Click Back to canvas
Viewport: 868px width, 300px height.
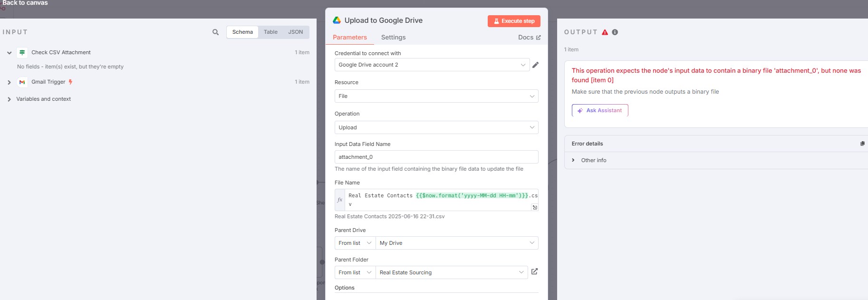pos(25,3)
